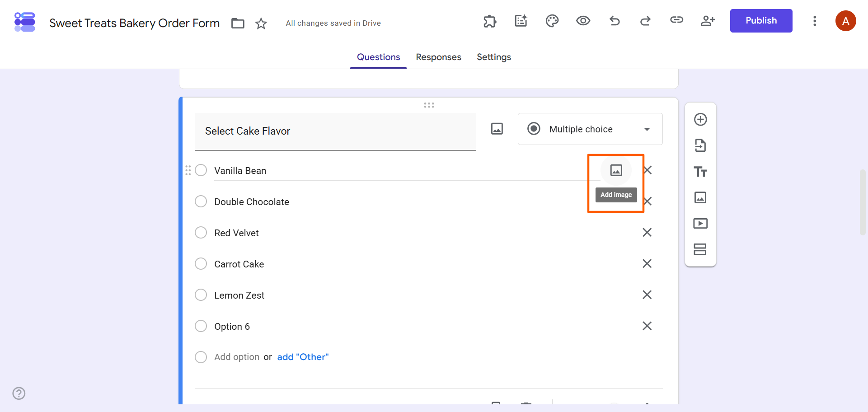Screen dimensions: 868x412
Task: Switch to the Responses tab
Action: tap(438, 57)
